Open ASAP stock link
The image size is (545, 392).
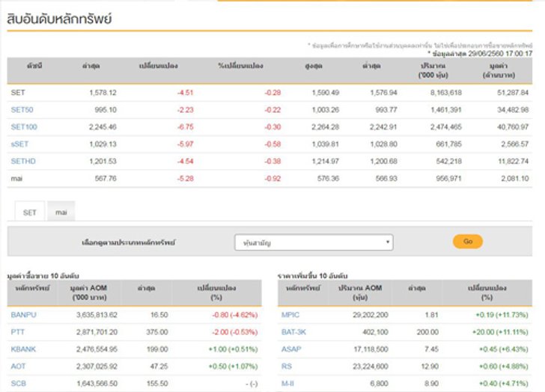(291, 349)
